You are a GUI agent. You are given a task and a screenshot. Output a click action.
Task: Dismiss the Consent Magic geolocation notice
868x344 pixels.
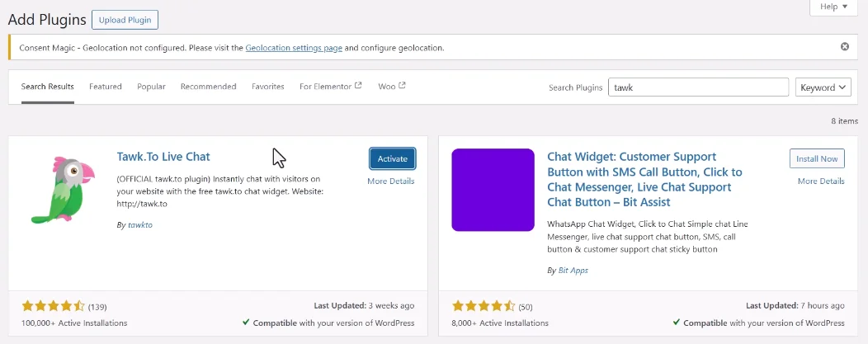tap(845, 47)
